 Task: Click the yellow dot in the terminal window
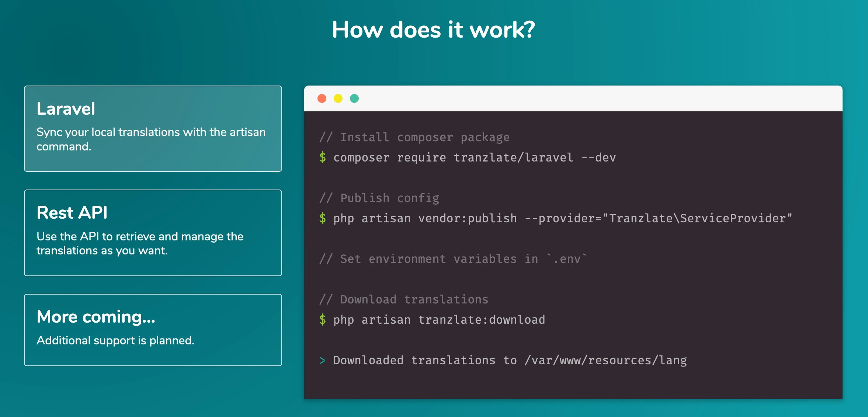pyautogui.click(x=338, y=98)
